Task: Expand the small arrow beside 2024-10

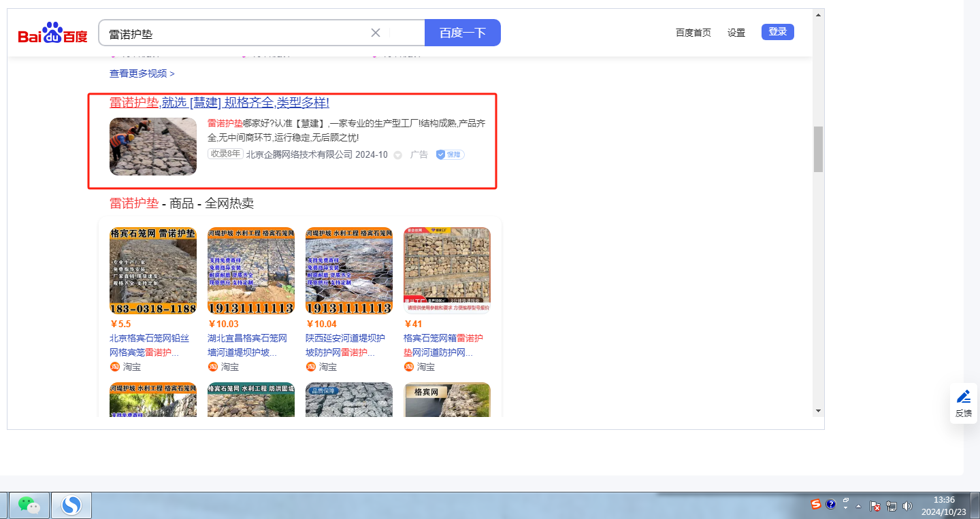Action: click(x=398, y=155)
